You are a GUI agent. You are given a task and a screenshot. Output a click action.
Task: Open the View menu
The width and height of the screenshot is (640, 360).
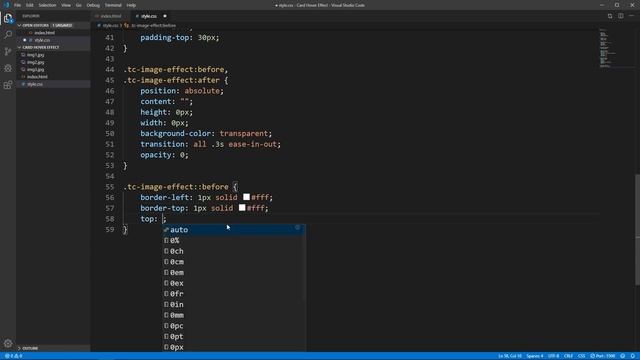(66, 5)
